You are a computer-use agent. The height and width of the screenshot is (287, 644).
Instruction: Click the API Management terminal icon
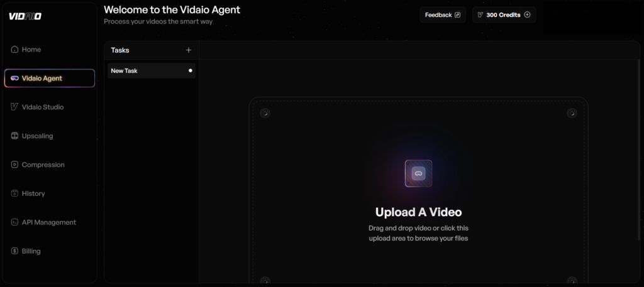[14, 222]
